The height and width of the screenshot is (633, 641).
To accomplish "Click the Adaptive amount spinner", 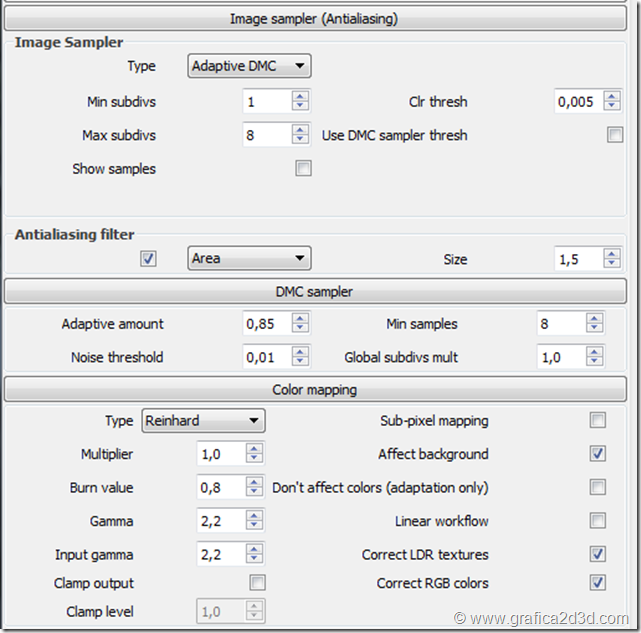I will [300, 324].
